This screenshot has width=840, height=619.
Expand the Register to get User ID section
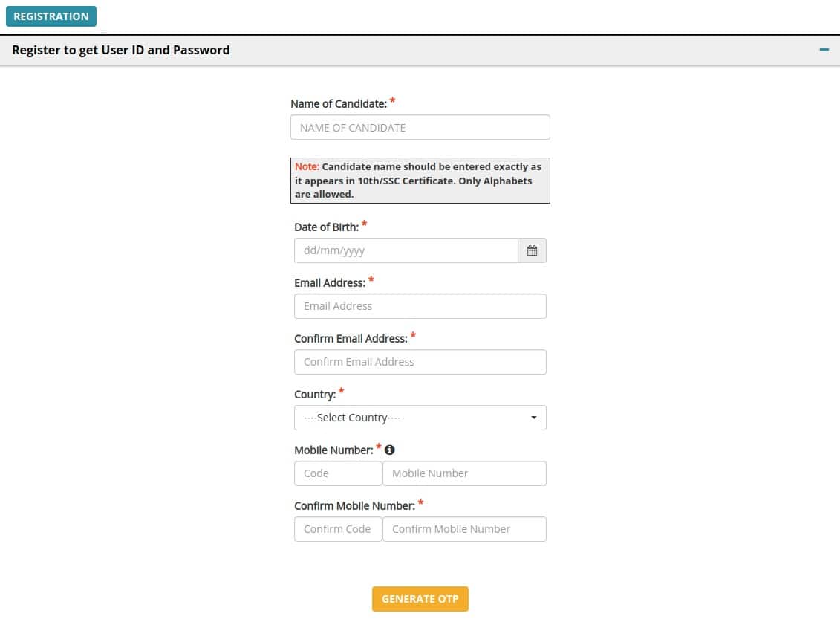(121, 50)
